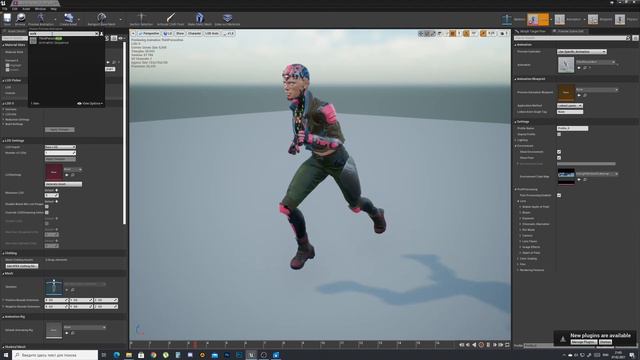This screenshot has height=360, width=640.
Task: Click the red LOD Settings asset thumbnail
Action: [53, 172]
